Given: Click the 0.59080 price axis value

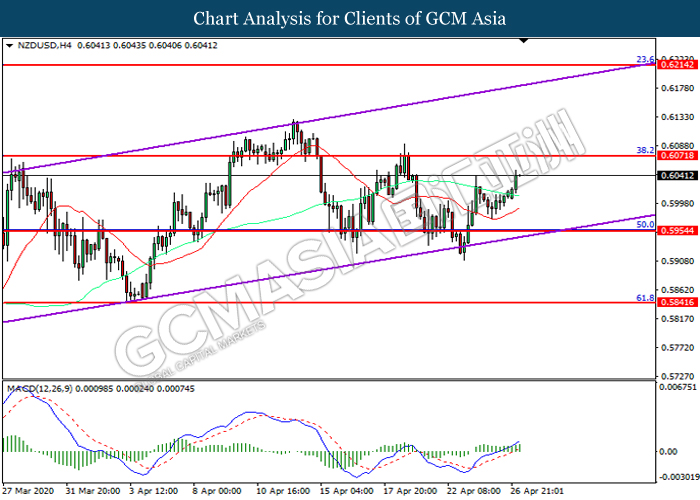Looking at the screenshot, I should tap(677, 261).
